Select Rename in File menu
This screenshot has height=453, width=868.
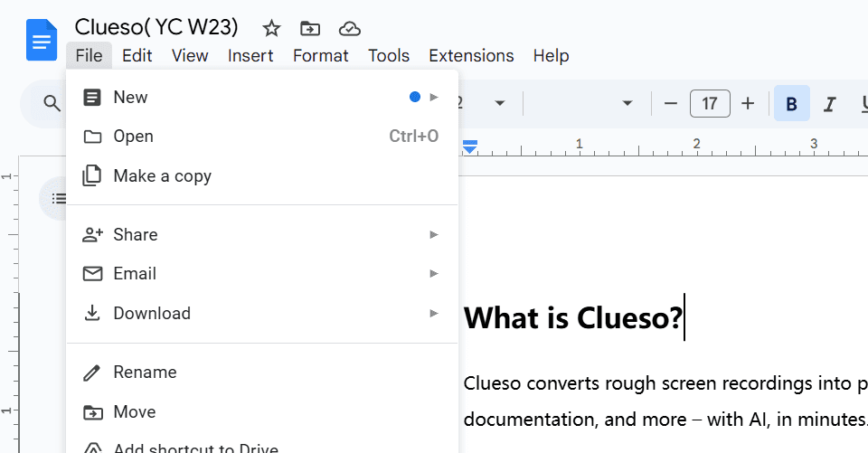[x=262, y=373]
